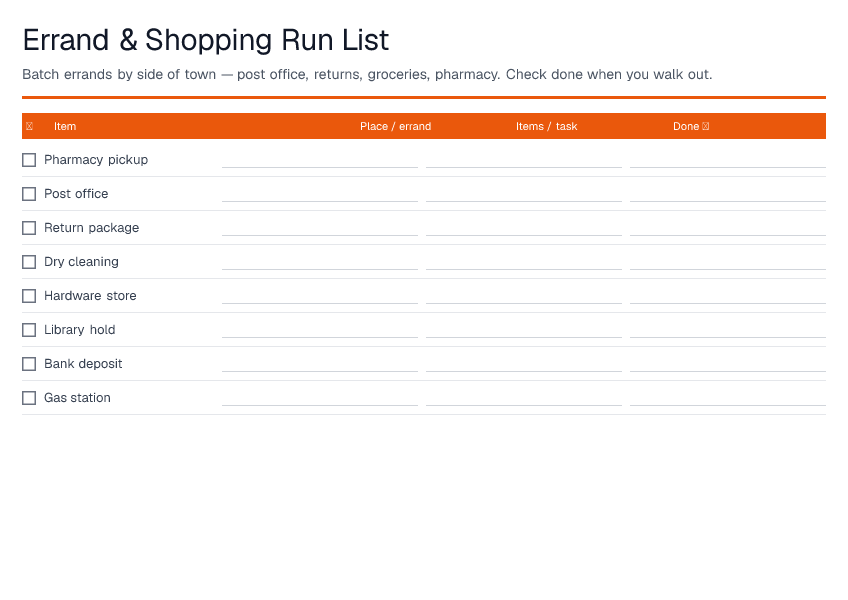Click the Items / task field for Hardware store
848x600 pixels.
click(524, 296)
